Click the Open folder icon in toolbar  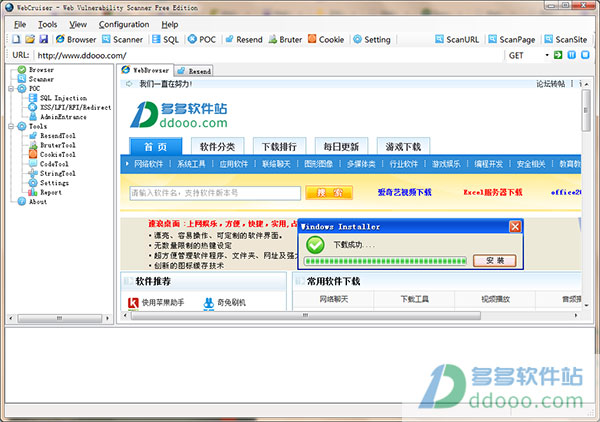coord(30,39)
